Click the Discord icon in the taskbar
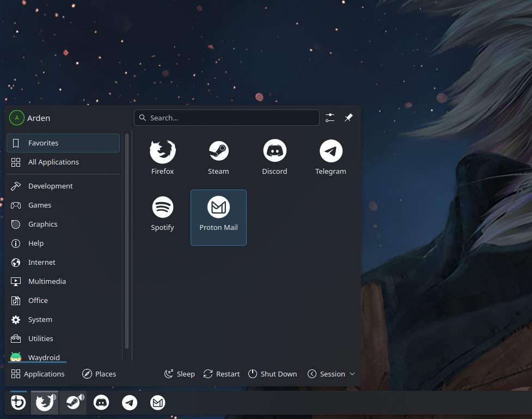The height and width of the screenshot is (419, 532). coord(101,403)
